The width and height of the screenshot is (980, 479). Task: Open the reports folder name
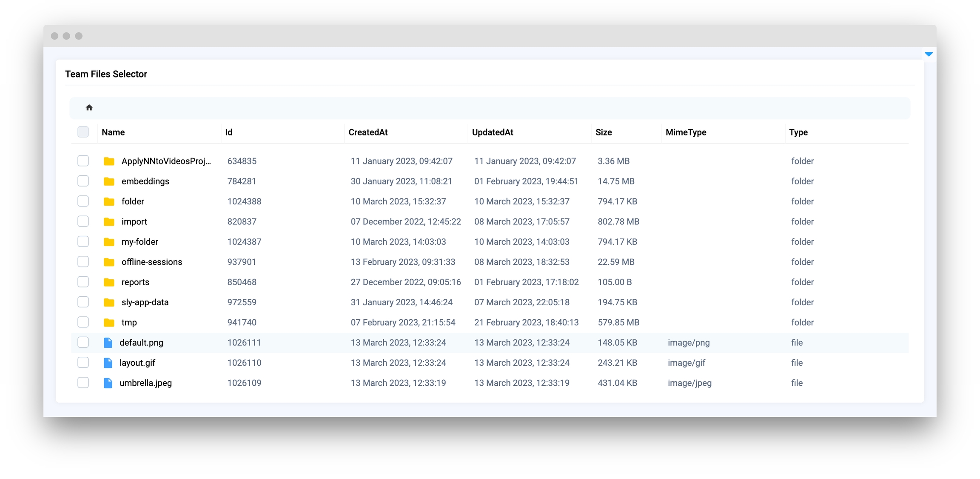[x=135, y=282]
